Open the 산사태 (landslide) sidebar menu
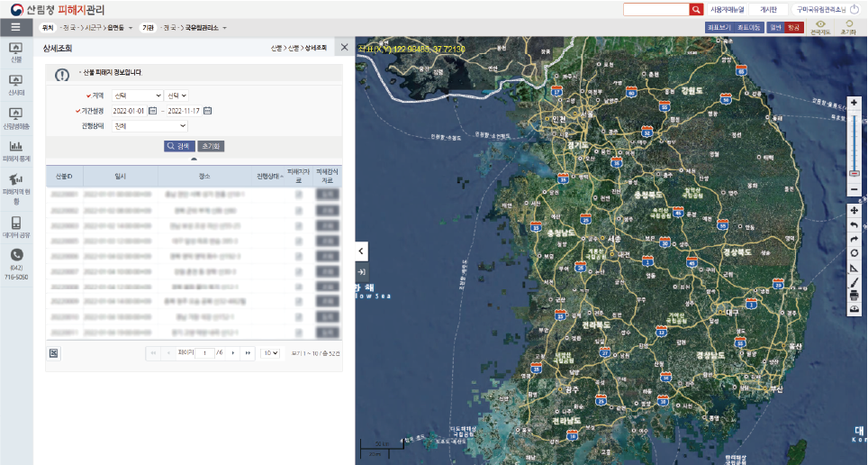The image size is (868, 465). point(16,86)
